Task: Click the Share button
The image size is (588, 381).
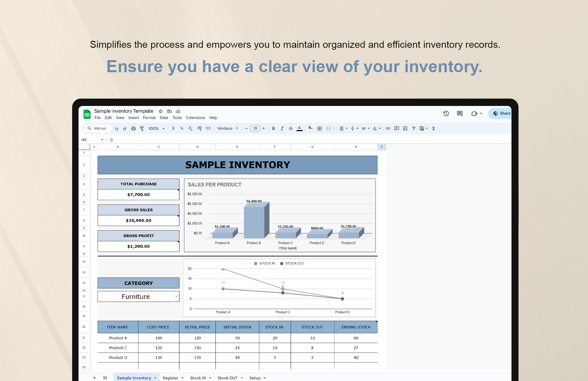Action: [502, 113]
